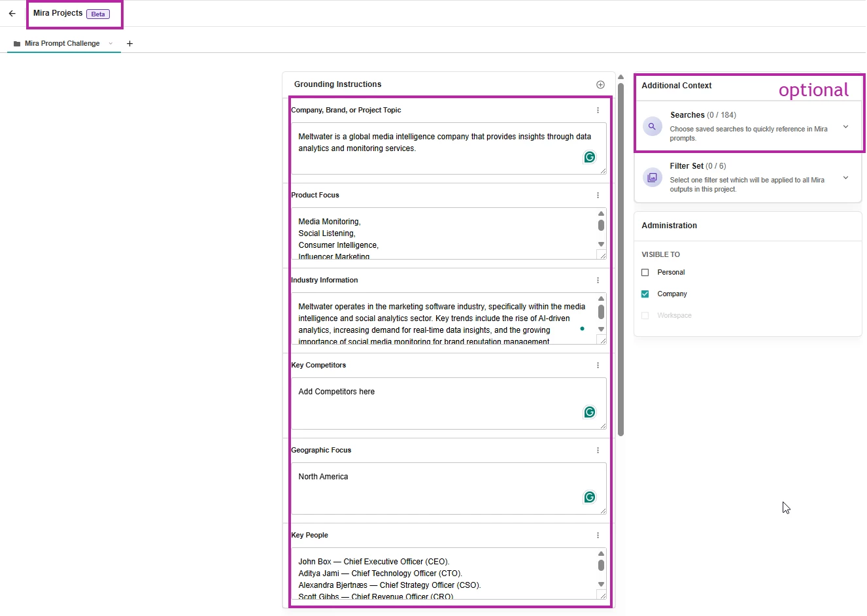This screenshot has height=616, width=867.
Task: Click the VISIBLE TO label
Action: click(x=660, y=255)
